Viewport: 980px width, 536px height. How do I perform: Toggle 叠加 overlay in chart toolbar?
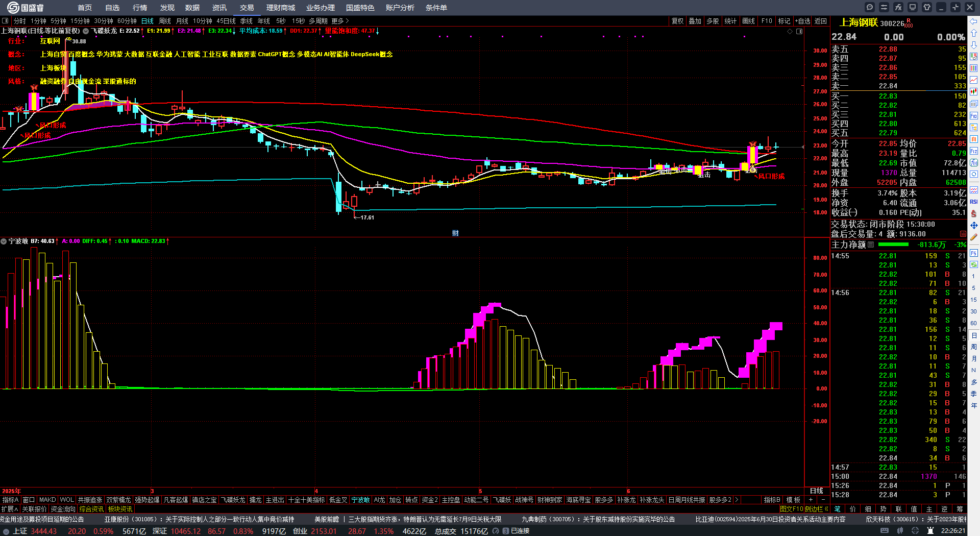coord(695,21)
